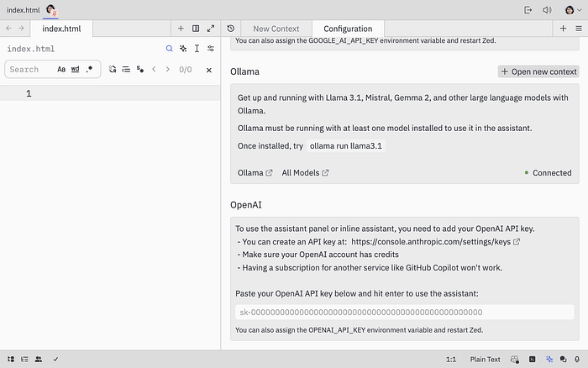The height and width of the screenshot is (368, 588).
Task: Click the muted collaborator avatar in title bar
Action: 50,10
